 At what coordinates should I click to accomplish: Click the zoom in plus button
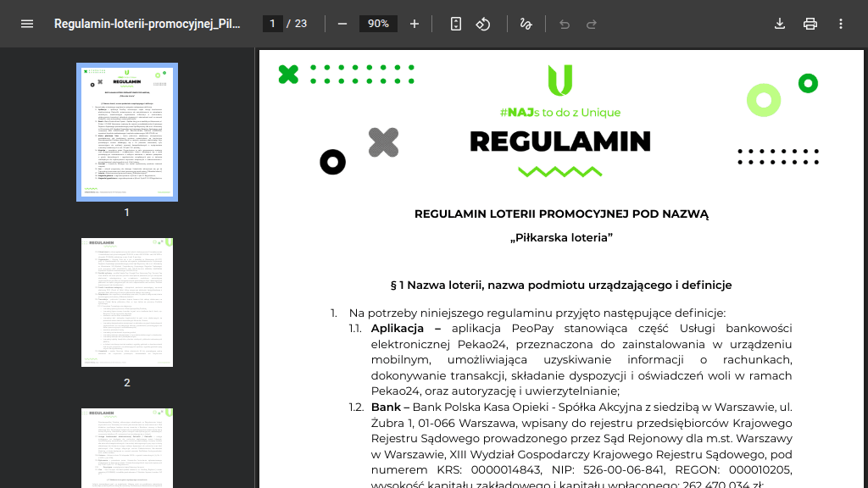414,24
